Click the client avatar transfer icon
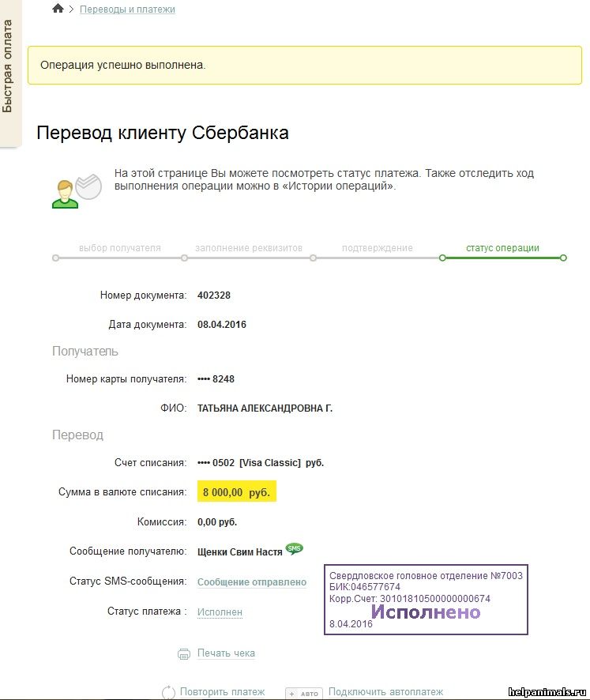This screenshot has height=700, width=590. [x=77, y=190]
